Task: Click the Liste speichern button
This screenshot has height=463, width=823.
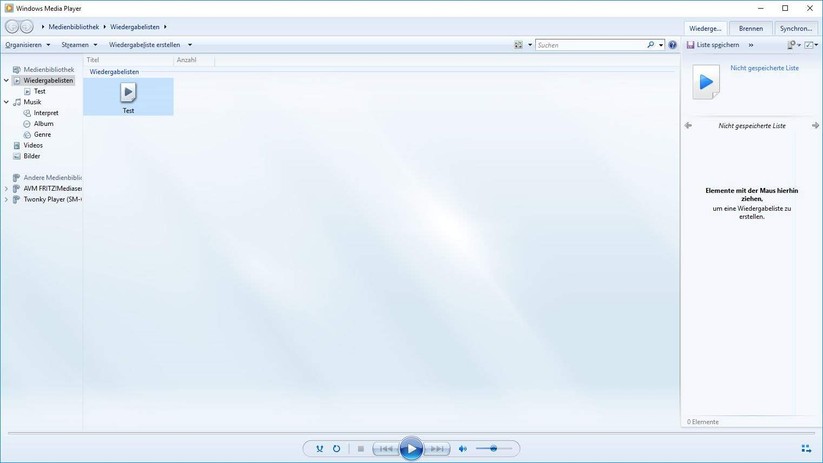Action: [713, 45]
